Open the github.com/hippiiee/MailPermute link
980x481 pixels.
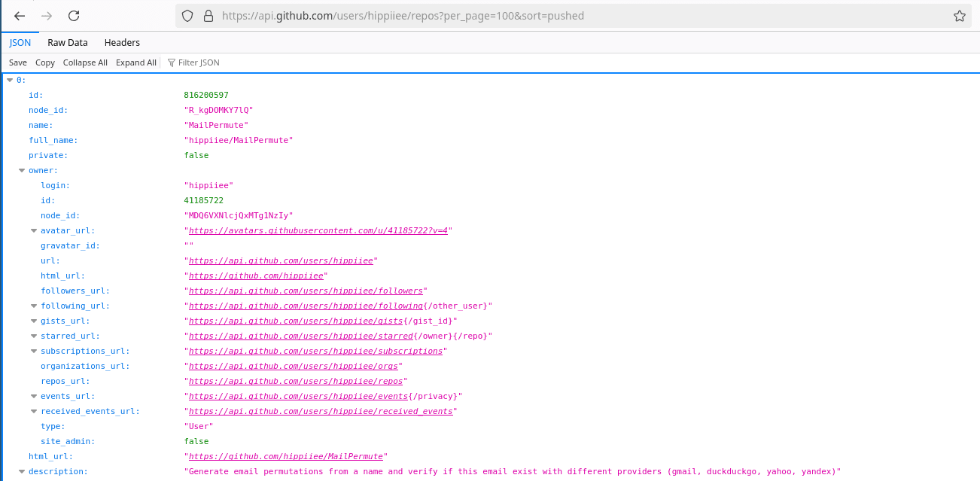[x=285, y=456]
